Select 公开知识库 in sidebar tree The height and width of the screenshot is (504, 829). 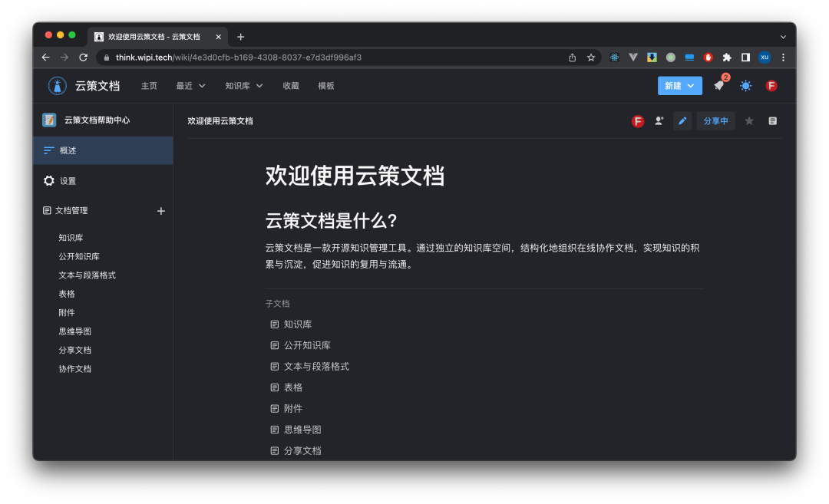pos(79,256)
